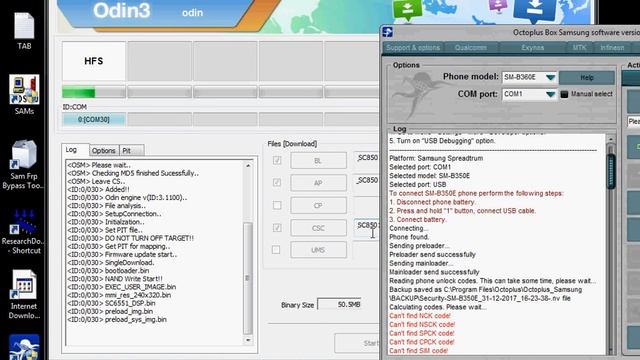Open the Octoplus desktop icon at bottom
Screen dimensions: 640x360
click(24, 347)
